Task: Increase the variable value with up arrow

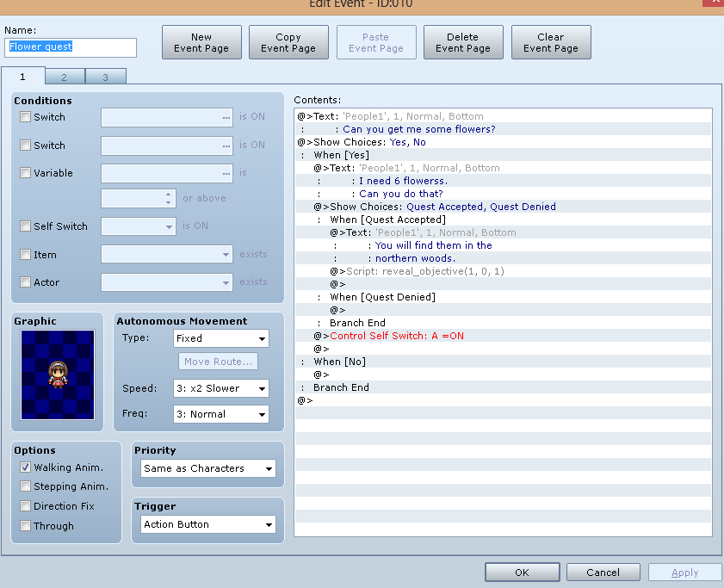Action: (x=169, y=195)
